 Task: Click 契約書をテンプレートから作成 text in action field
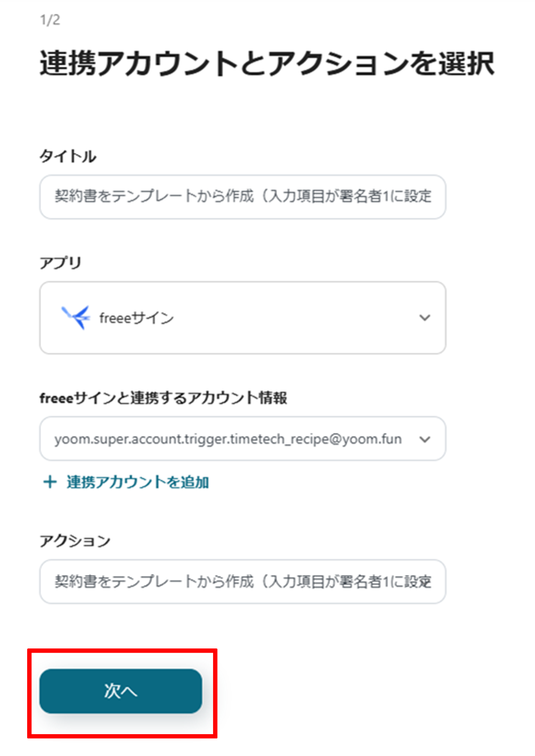(155, 581)
